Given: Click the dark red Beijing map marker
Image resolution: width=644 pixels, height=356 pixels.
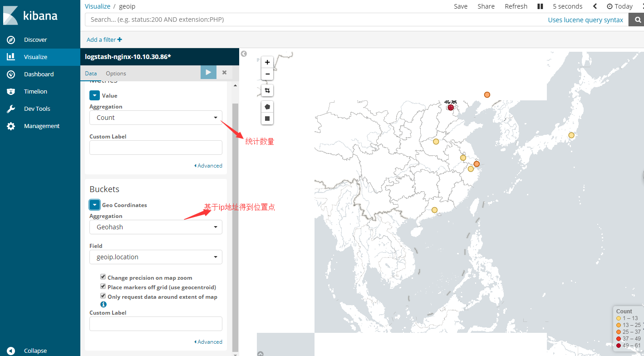Looking at the screenshot, I should coord(451,108).
